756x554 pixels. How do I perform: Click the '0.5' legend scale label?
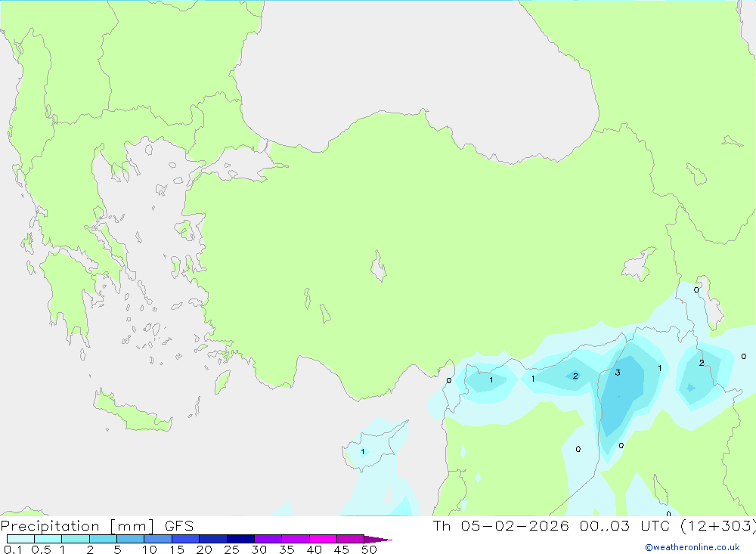[x=42, y=549]
